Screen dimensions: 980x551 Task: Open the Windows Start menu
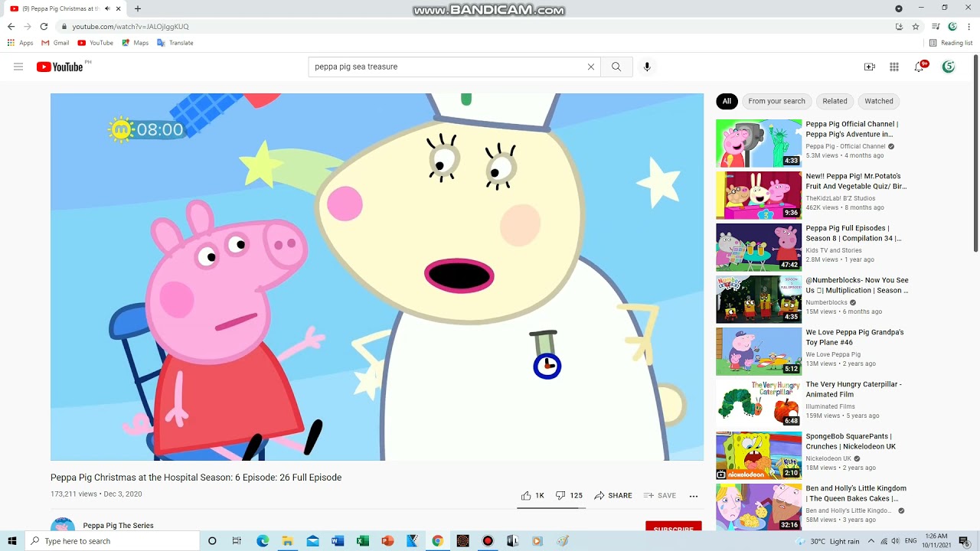click(12, 541)
